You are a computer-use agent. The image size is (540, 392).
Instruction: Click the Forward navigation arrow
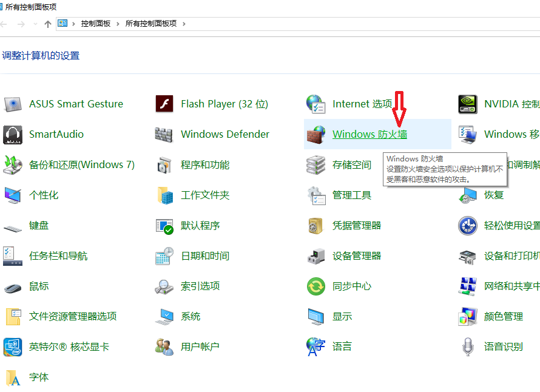21,24
